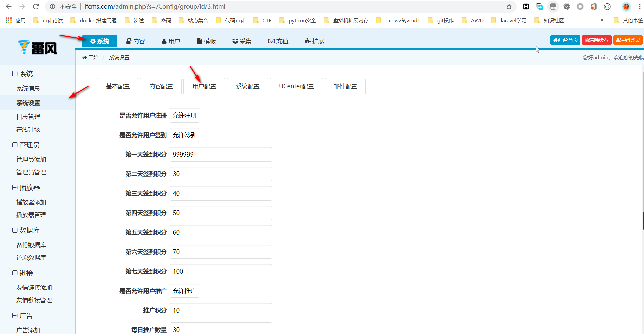Screen dimensions: 644x334
Task: Switch to the 邮件配置 tab
Action: [345, 86]
